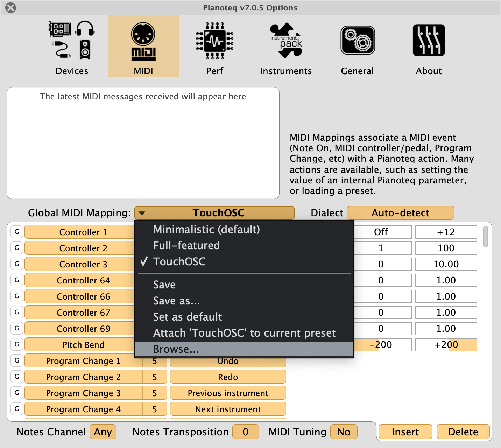Select the checked TouchOSC mapping entry
Image resolution: width=501 pixels, height=448 pixels.
244,261
